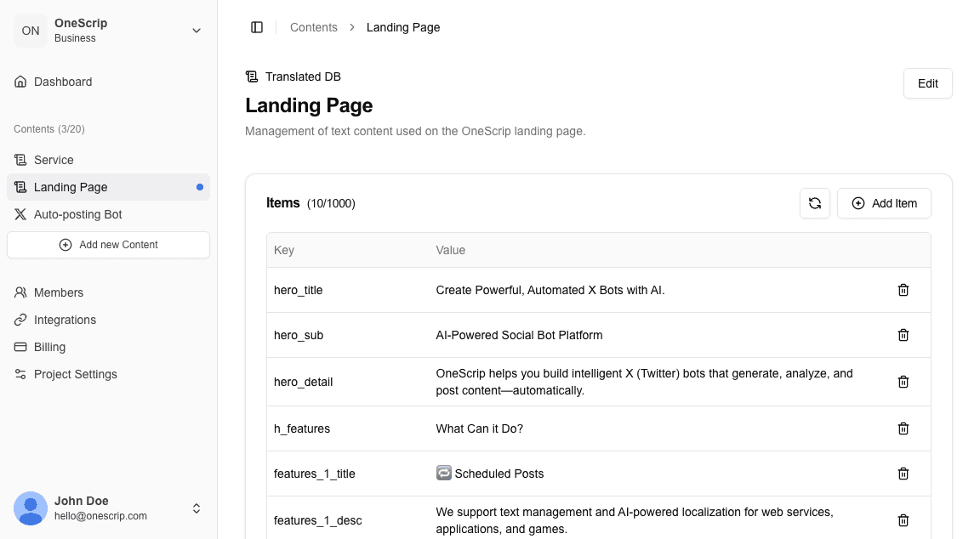Click the ON workspace avatar
The image size is (980, 539).
coord(31,31)
